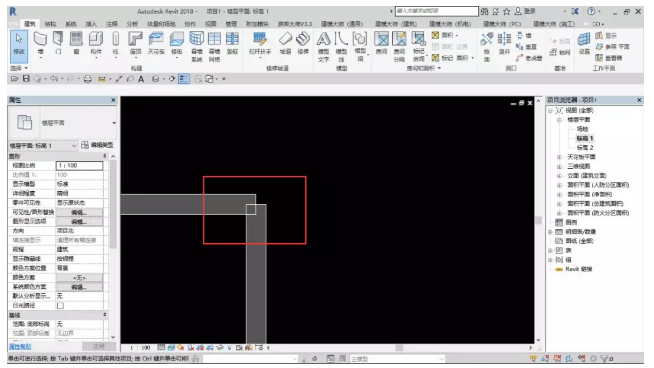The image size is (654, 368).
Task: Expand the 房间和面积 panel dropdown
Action: 424,68
